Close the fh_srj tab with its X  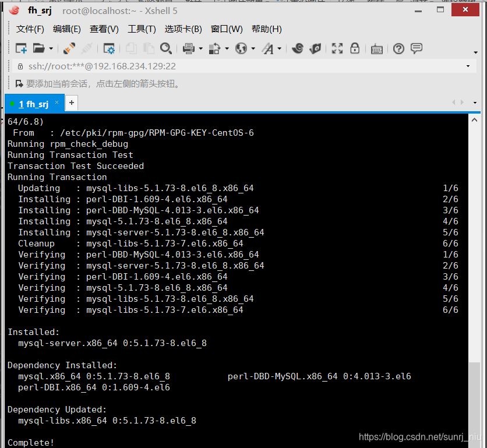point(57,102)
